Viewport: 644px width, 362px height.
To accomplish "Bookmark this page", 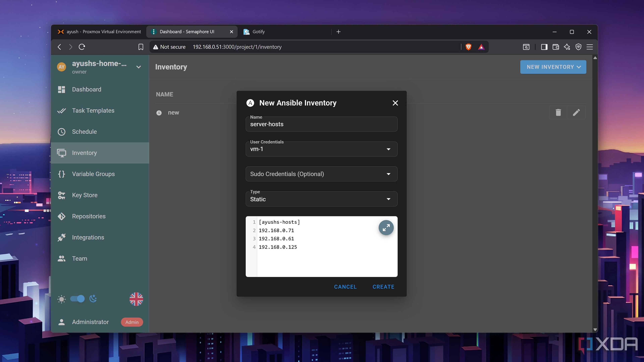I will tap(141, 47).
